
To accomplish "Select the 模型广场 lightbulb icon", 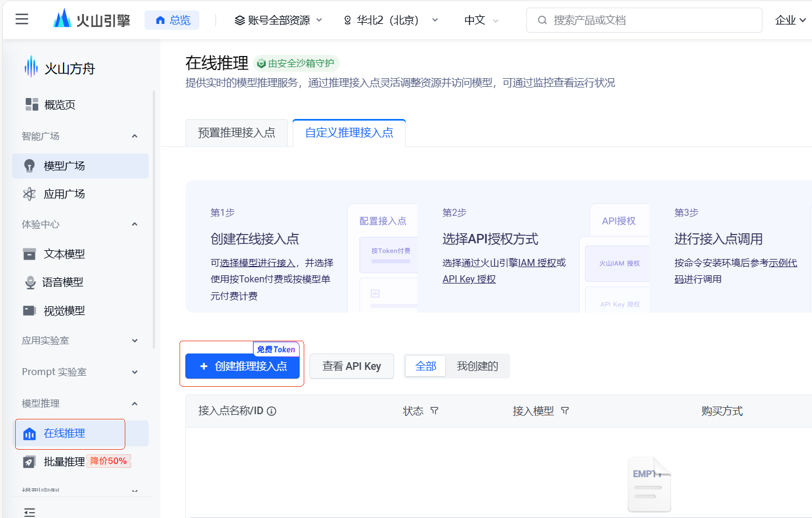I will pyautogui.click(x=29, y=166).
